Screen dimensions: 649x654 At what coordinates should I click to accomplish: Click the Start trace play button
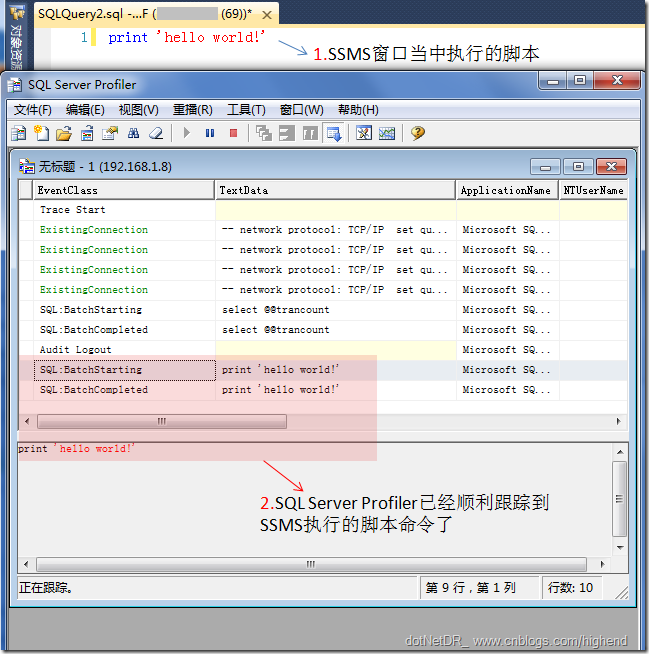tap(186, 133)
